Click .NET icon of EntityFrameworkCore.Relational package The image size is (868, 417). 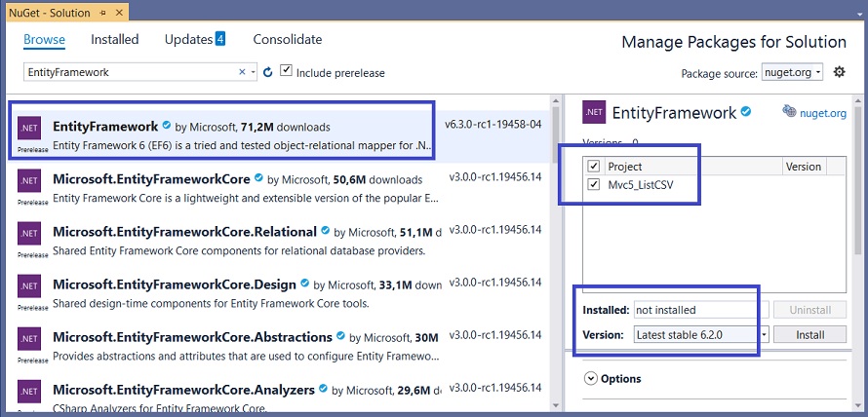pos(29,236)
